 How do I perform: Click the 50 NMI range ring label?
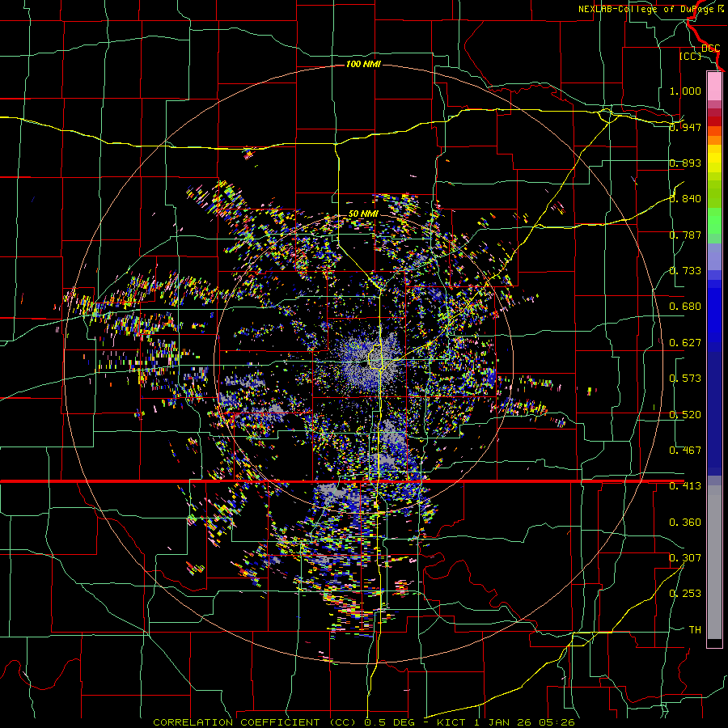point(363,214)
